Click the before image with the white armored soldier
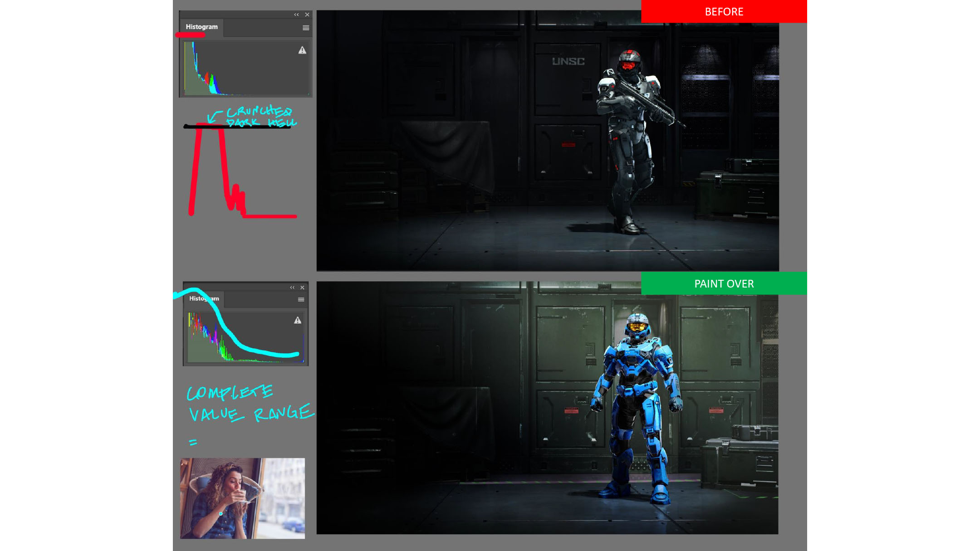 point(548,141)
